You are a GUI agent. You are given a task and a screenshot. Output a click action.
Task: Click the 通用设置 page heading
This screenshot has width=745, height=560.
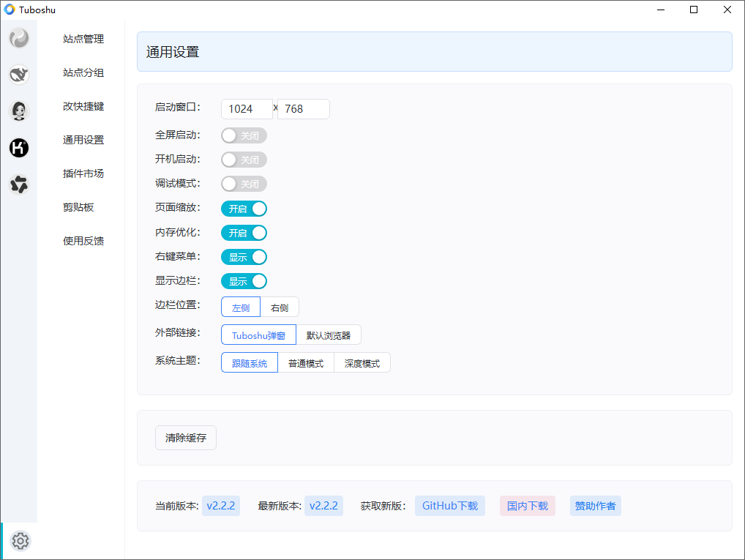(x=173, y=52)
